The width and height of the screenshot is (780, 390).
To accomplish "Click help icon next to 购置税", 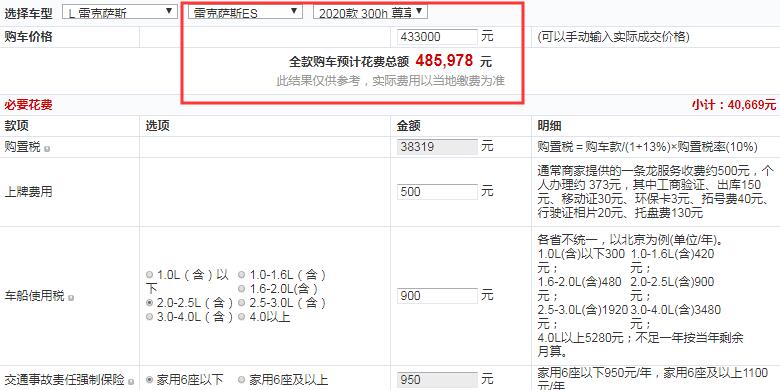I will (x=47, y=148).
